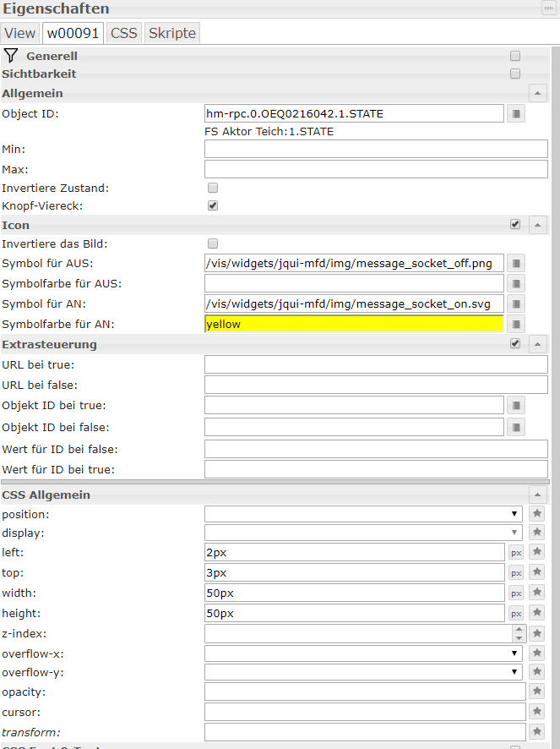Click the star icon next to height
The width and height of the screenshot is (560, 749).
pyautogui.click(x=537, y=613)
